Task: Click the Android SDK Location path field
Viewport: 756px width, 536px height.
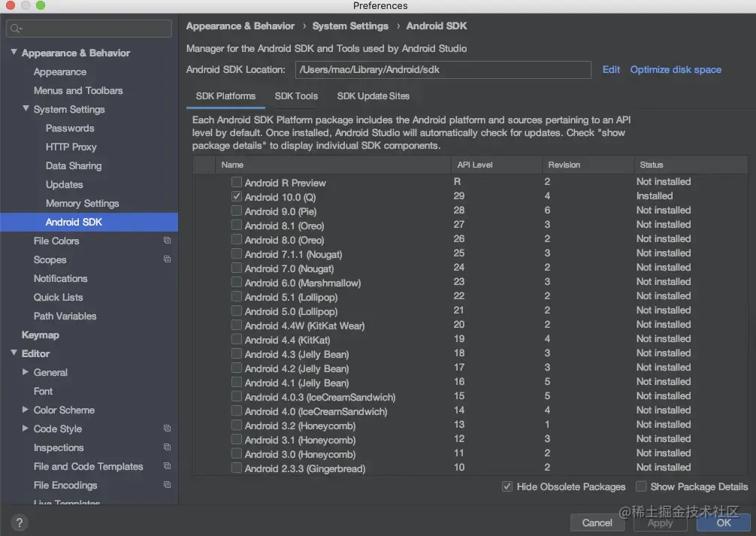Action: pyautogui.click(x=443, y=69)
